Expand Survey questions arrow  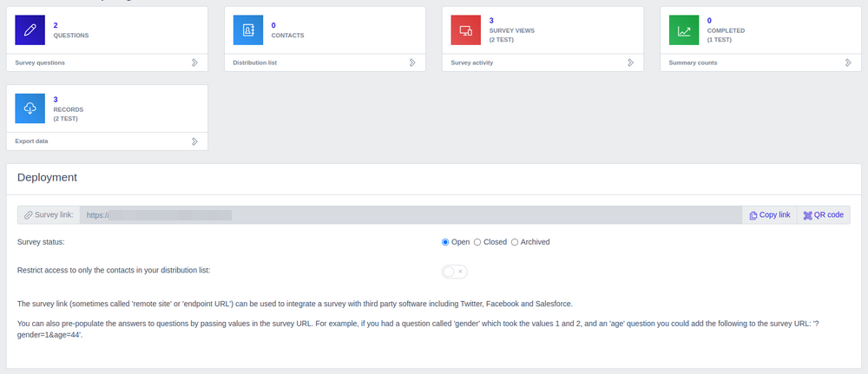(x=194, y=62)
